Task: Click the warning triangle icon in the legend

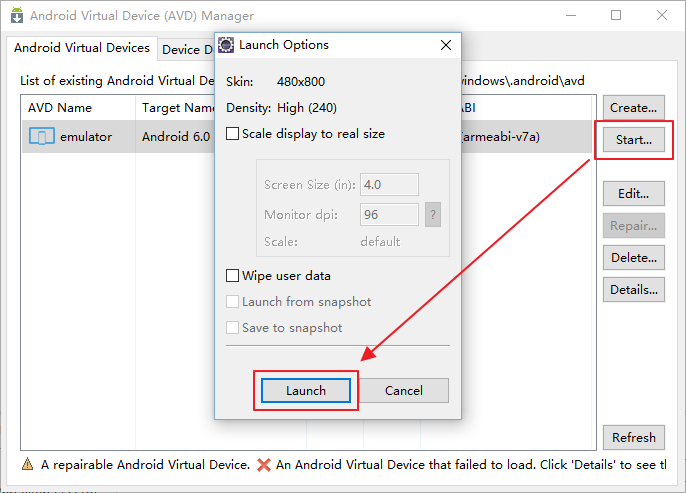Action: tap(28, 464)
